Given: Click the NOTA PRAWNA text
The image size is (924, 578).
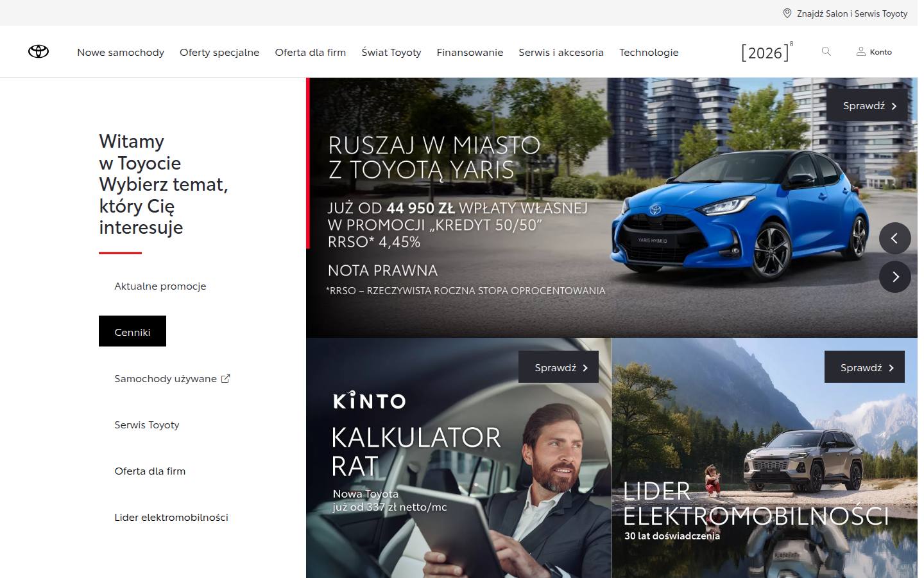Looking at the screenshot, I should tap(383, 270).
